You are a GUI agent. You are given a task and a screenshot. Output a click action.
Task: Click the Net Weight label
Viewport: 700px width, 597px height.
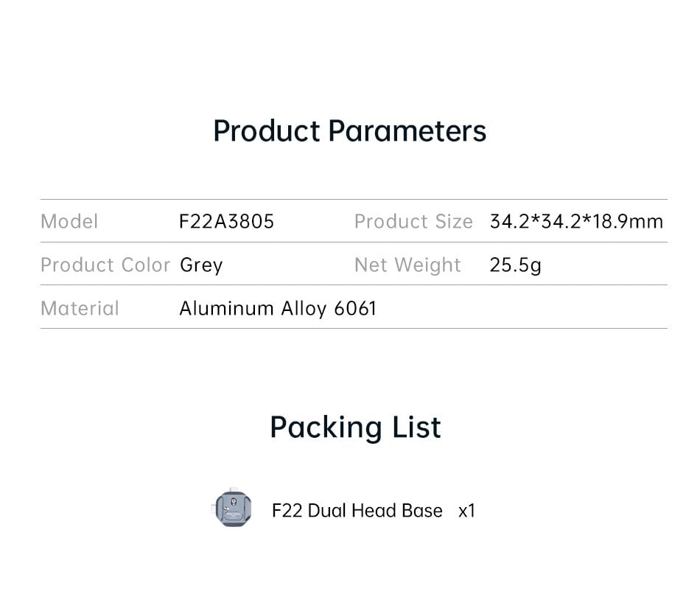[x=407, y=265]
